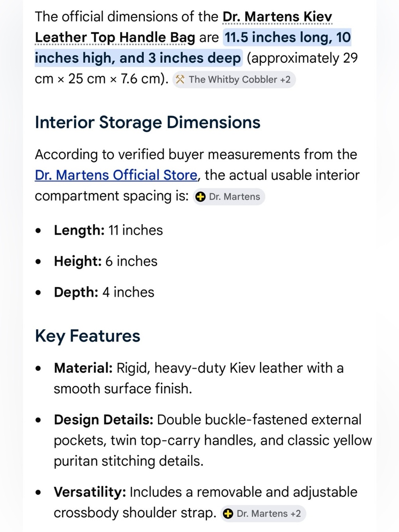Click the crossed-hammers Whitby Cobbler icon
The width and height of the screenshot is (399, 532).
point(180,79)
